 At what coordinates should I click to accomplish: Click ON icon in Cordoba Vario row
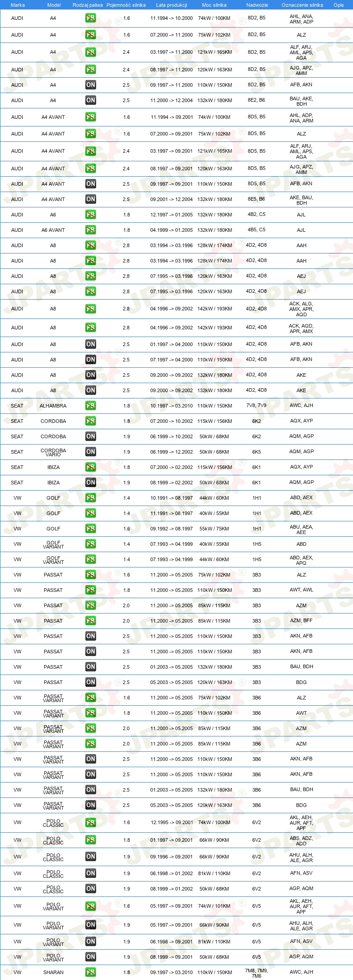(91, 452)
